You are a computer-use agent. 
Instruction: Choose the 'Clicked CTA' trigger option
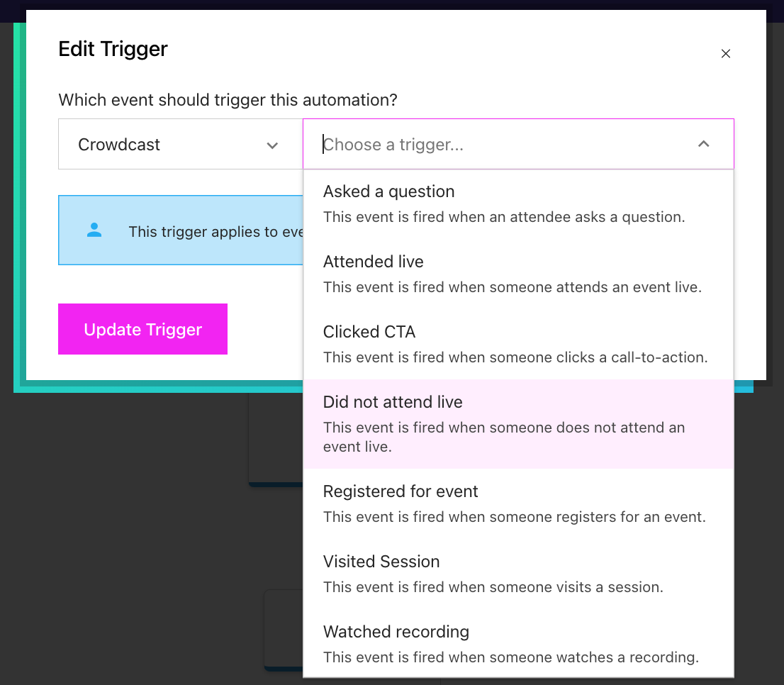pos(369,332)
